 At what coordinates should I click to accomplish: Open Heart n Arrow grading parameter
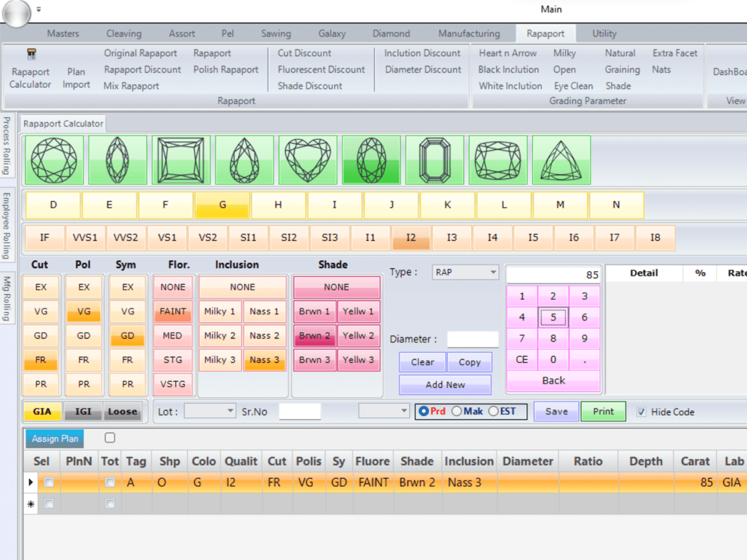point(507,53)
